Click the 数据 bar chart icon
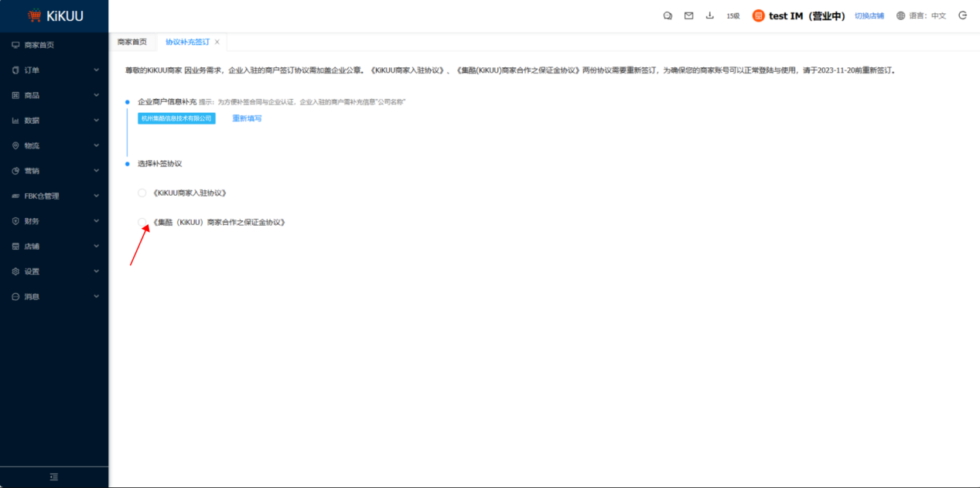The image size is (980, 488). click(15, 121)
